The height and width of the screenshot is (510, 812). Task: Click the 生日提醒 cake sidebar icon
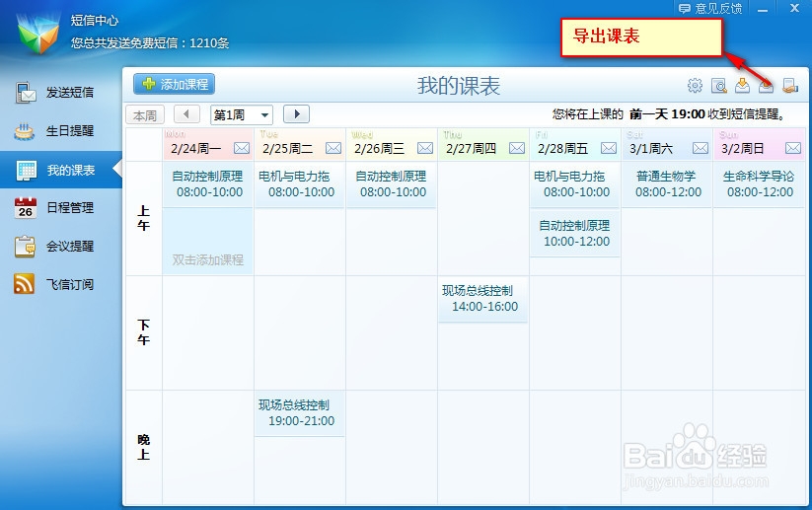tap(24, 131)
